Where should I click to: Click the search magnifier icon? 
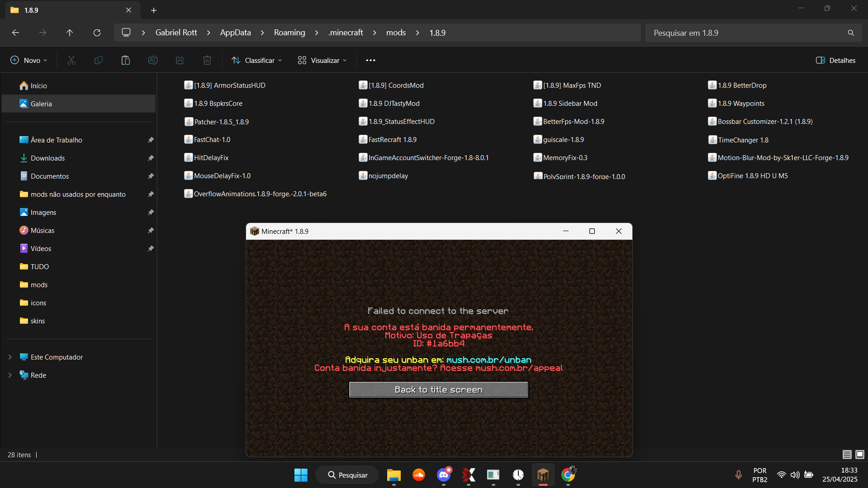(851, 33)
